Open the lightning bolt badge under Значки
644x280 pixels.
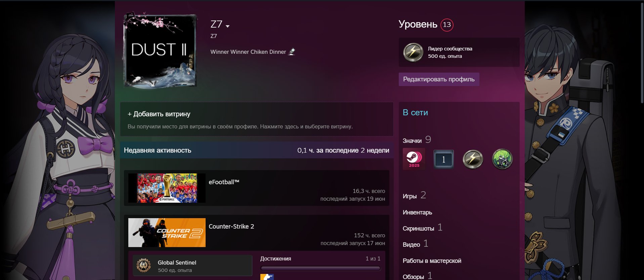coord(473,159)
